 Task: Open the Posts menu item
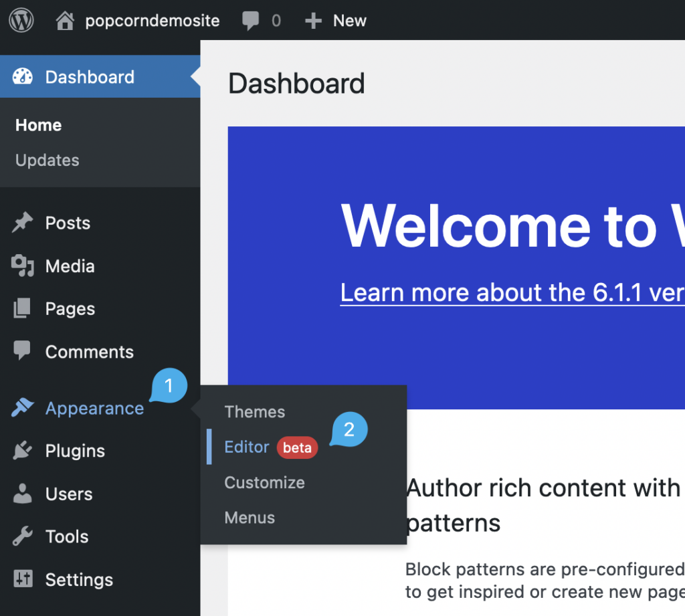coord(68,223)
